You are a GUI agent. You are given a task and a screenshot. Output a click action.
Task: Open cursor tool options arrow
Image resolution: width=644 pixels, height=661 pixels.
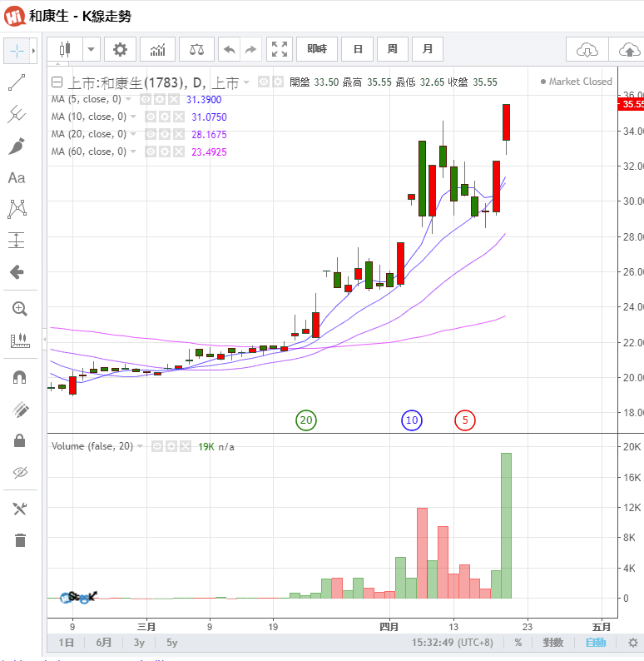[x=33, y=51]
